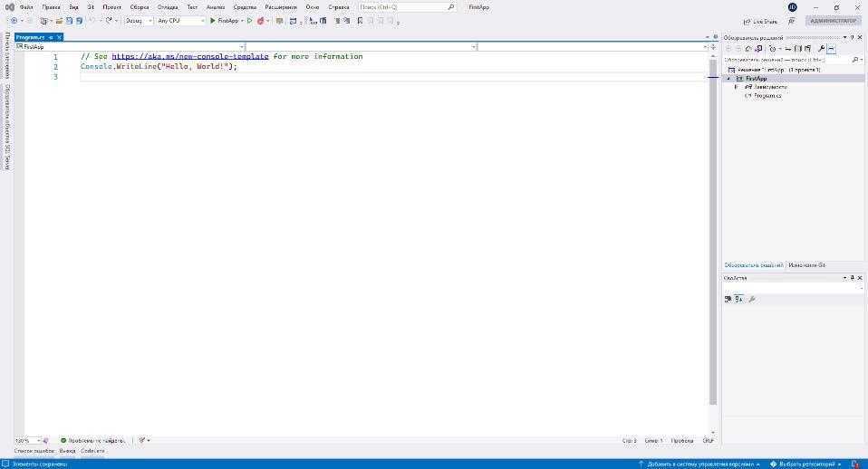Viewport: 868px width, 469px height.
Task: Toggle auto-hide pin on Solution Explorer panel
Action: [852, 37]
